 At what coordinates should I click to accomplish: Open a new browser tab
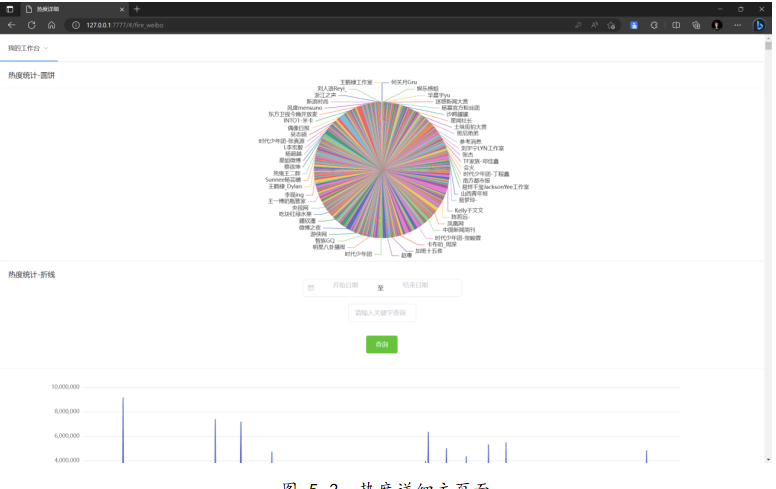coord(137,9)
